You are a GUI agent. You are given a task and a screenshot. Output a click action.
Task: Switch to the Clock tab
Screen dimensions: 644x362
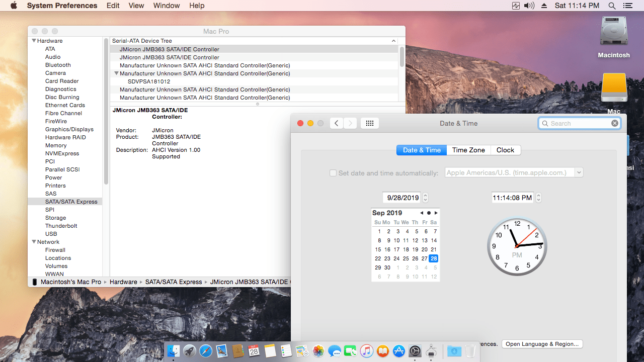click(x=505, y=150)
